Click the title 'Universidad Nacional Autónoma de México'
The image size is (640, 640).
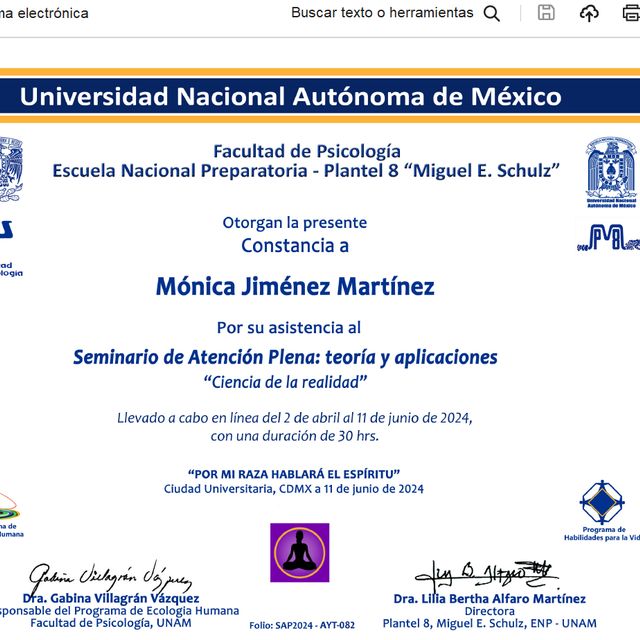point(291,96)
